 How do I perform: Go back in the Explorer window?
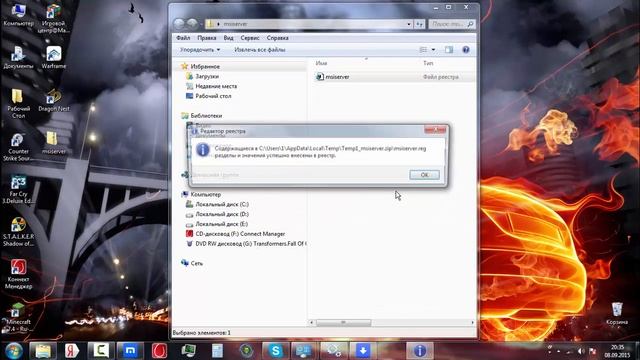(x=179, y=24)
